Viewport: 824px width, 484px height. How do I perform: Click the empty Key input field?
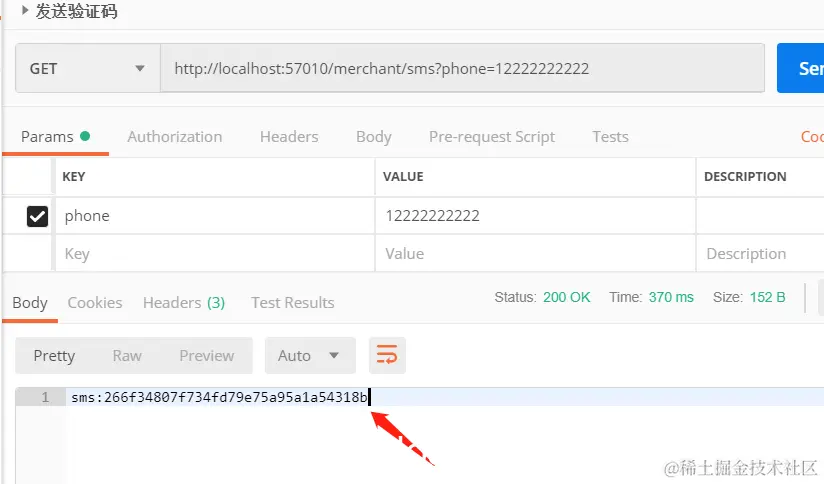[214, 253]
